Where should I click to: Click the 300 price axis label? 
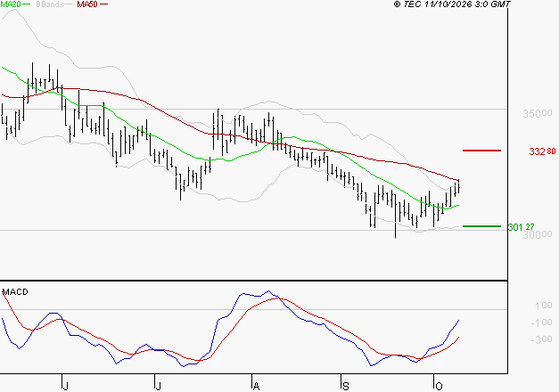click(538, 234)
